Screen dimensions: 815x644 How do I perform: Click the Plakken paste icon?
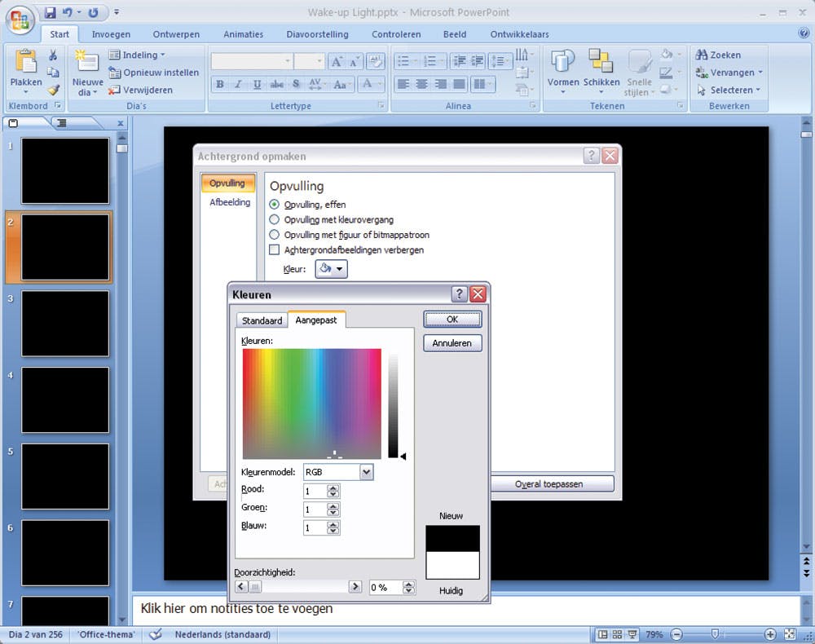pyautogui.click(x=26, y=64)
